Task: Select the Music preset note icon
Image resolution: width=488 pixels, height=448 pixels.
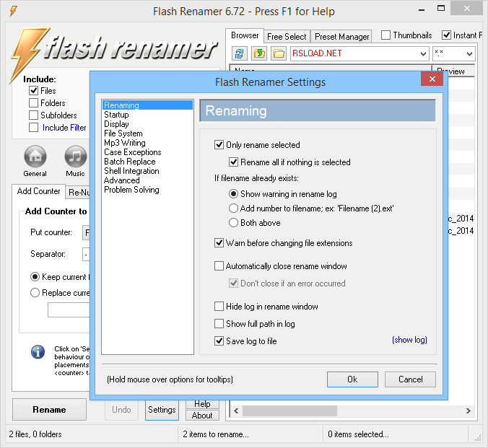Action: click(75, 157)
